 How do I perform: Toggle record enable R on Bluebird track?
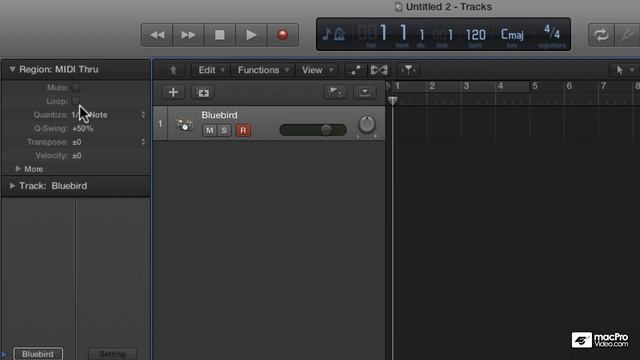(x=243, y=130)
